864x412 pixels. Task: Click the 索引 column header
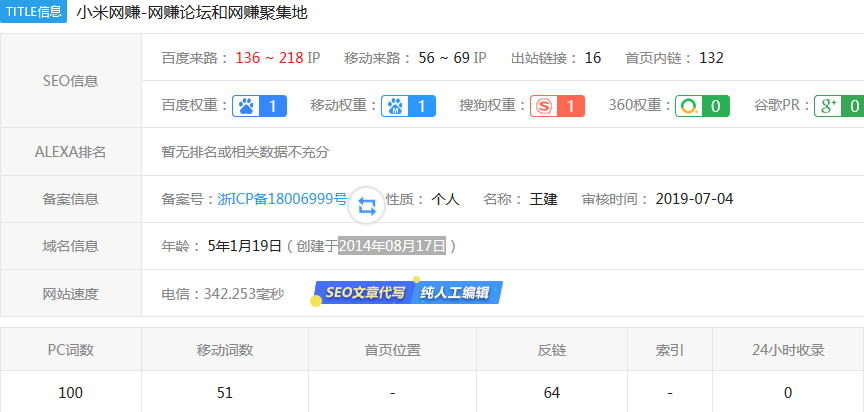(x=669, y=350)
